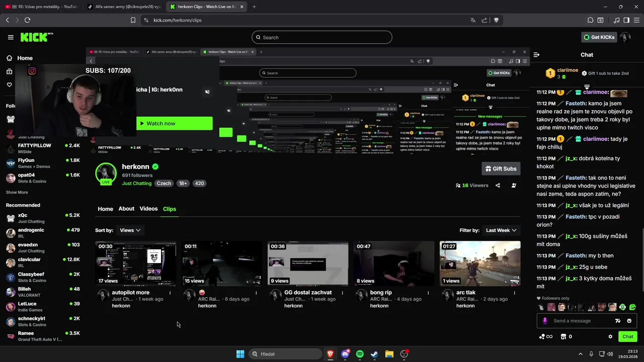
Task: Open the 'arc tlak' clip thumbnail
Action: (x=480, y=263)
